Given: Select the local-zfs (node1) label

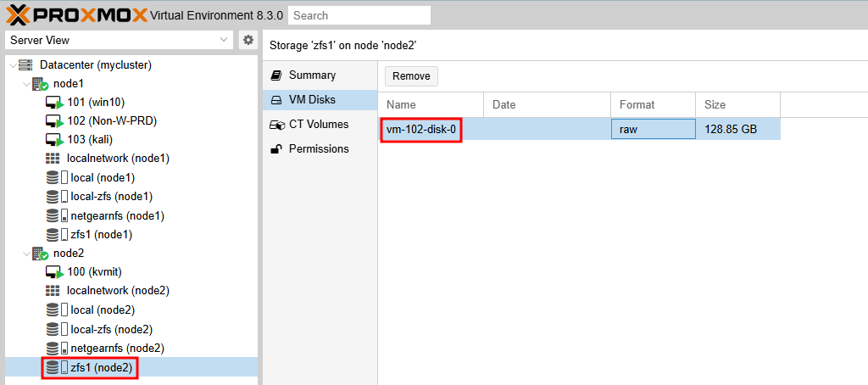Looking at the screenshot, I should (112, 197).
